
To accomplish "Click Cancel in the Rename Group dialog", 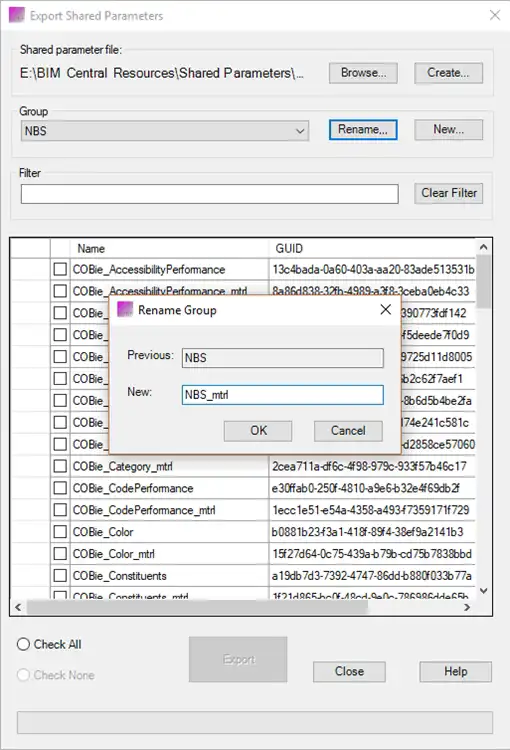I will tap(348, 431).
